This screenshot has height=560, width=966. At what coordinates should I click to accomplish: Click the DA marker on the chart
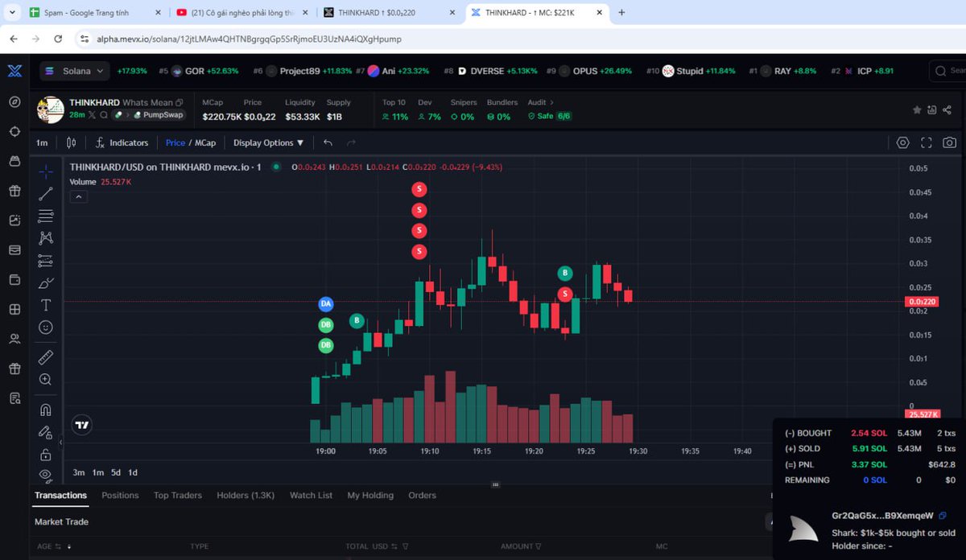325,304
